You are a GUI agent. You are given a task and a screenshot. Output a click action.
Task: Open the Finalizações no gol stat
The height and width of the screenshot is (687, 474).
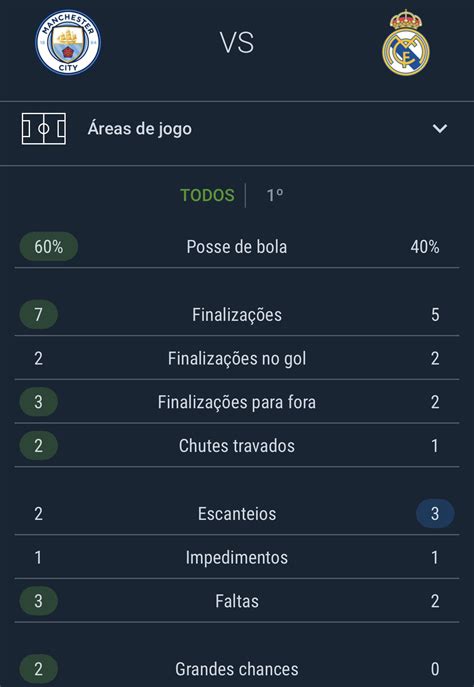pyautogui.click(x=237, y=358)
